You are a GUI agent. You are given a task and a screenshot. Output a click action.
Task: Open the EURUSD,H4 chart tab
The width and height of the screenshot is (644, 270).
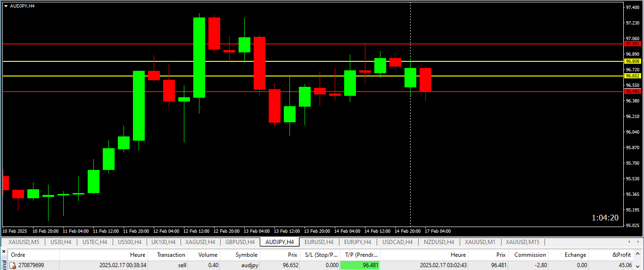click(x=319, y=242)
